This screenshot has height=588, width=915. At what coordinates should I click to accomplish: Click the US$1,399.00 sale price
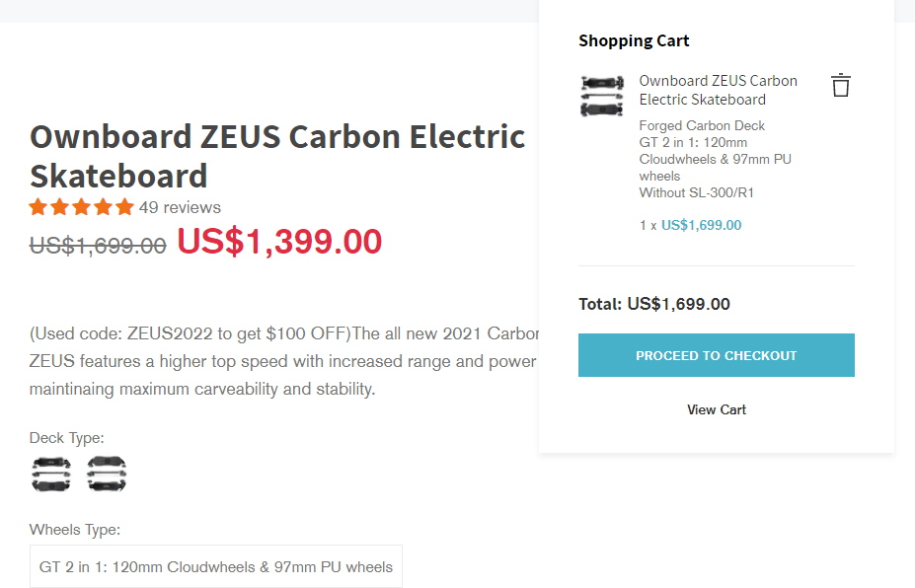pos(279,242)
